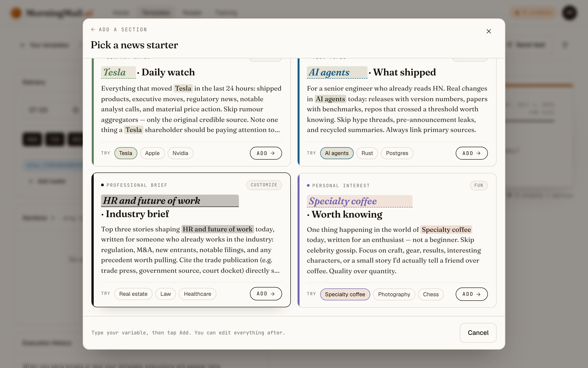Image resolution: width=588 pixels, height=368 pixels.
Task: Open the user avatar in background page
Action: coord(569,13)
